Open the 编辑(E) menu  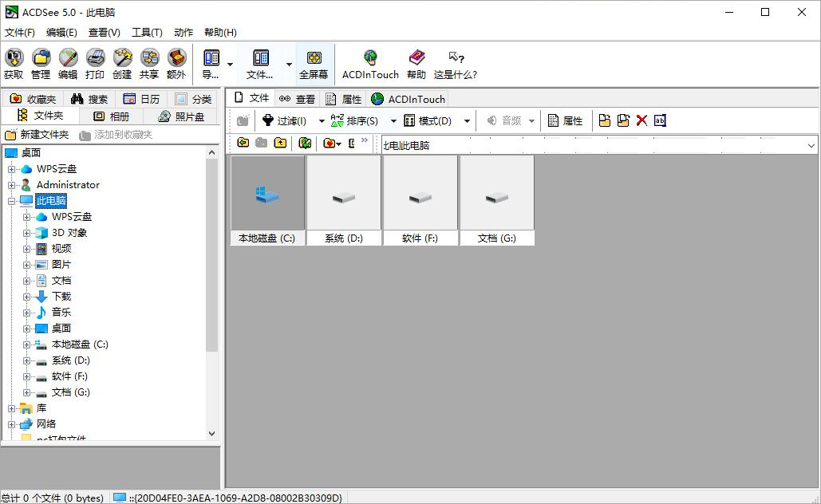point(61,33)
